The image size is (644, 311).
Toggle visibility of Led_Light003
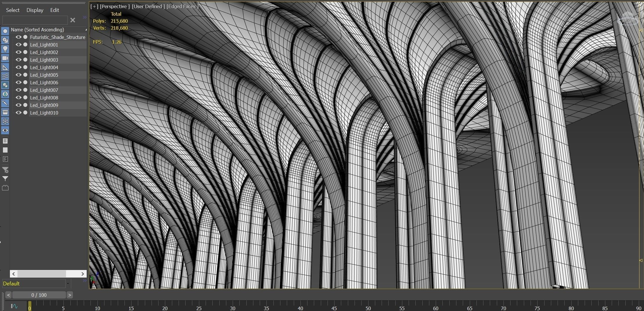tap(19, 60)
